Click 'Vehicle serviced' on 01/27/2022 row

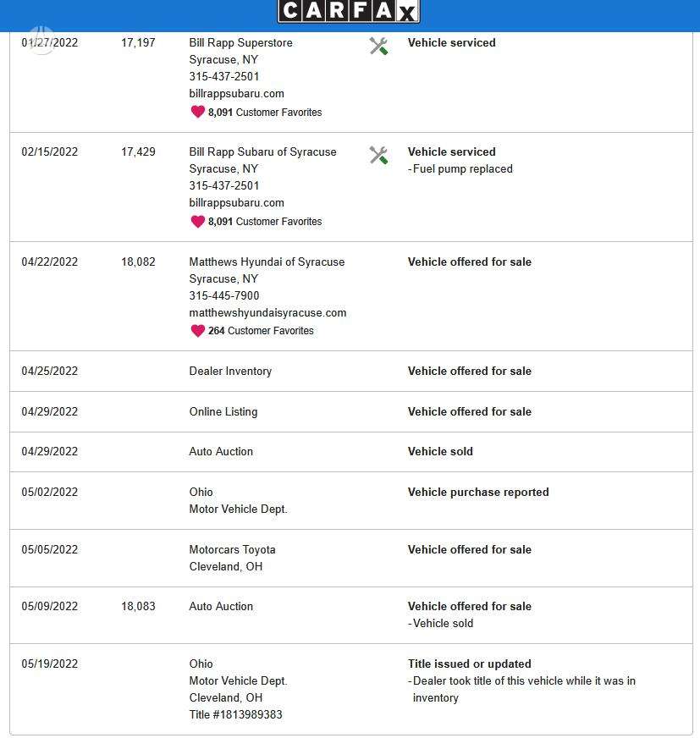451,42
